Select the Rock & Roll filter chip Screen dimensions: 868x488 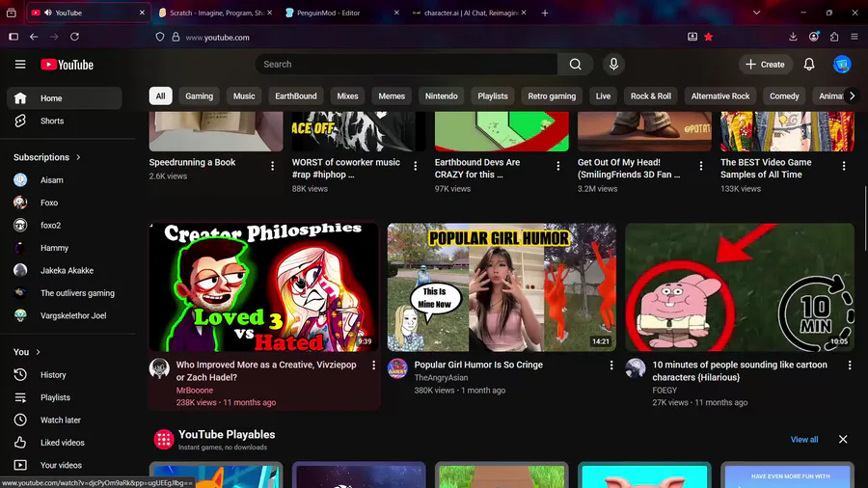(651, 95)
